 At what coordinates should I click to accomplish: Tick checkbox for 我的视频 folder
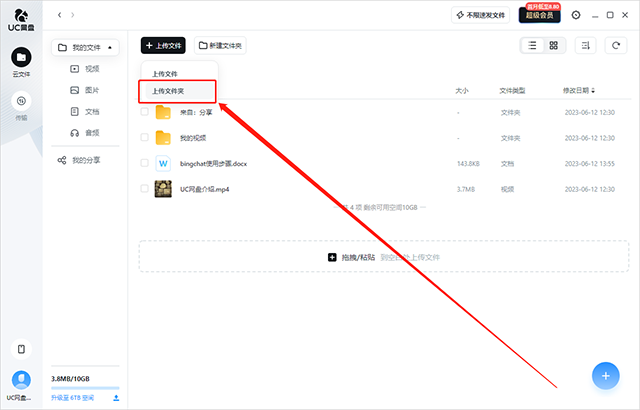144,137
